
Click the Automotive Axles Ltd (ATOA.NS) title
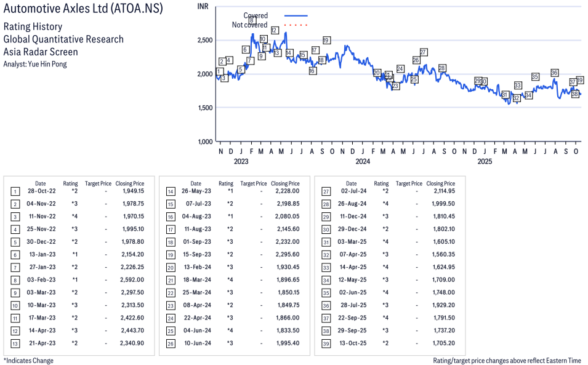[83, 10]
